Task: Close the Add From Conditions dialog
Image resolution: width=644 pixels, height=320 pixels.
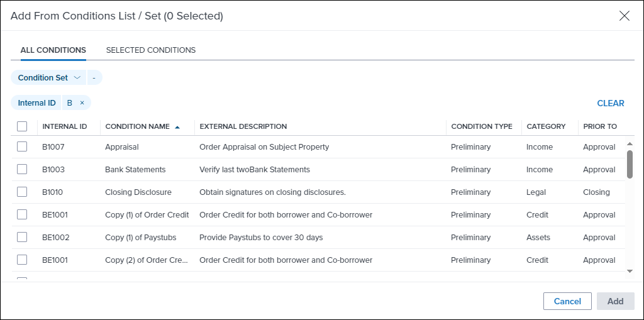Action: pyautogui.click(x=625, y=16)
